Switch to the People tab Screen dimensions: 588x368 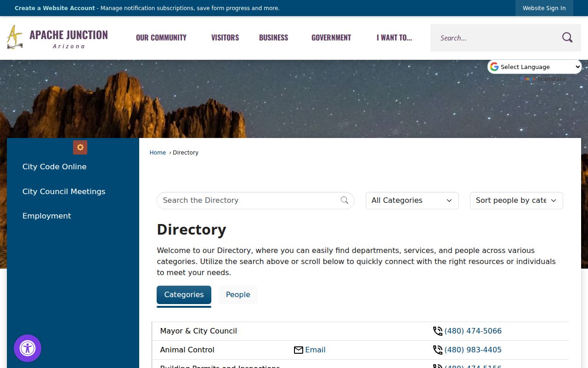[238, 295]
